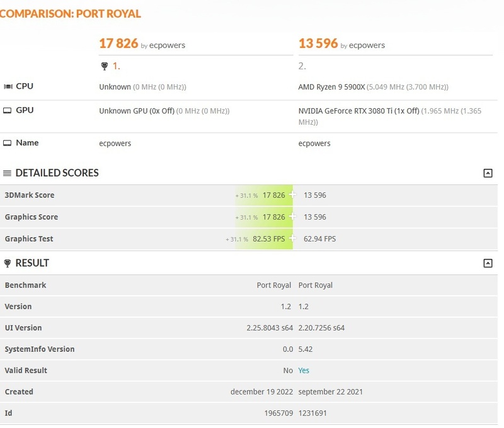
Task: Click the No valid result value
Action: click(288, 371)
